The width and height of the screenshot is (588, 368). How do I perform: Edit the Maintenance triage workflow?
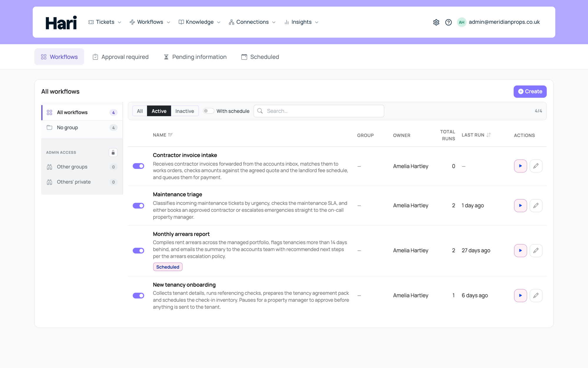click(536, 205)
